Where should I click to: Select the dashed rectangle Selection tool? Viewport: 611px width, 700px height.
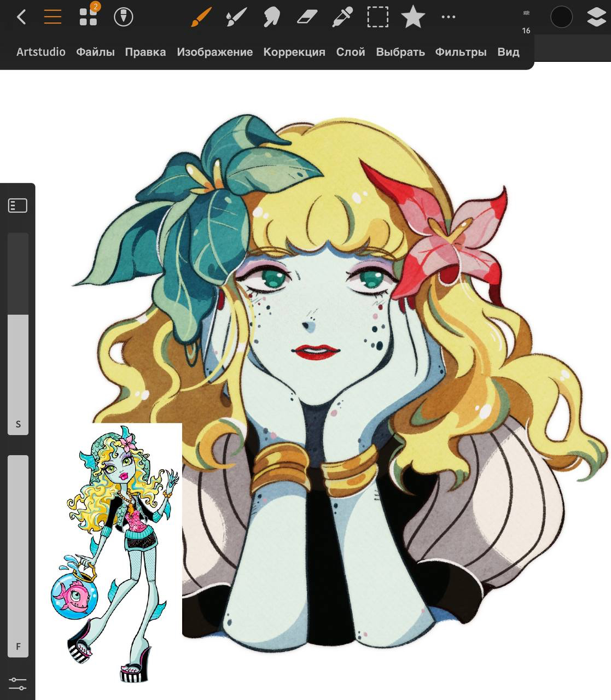377,17
